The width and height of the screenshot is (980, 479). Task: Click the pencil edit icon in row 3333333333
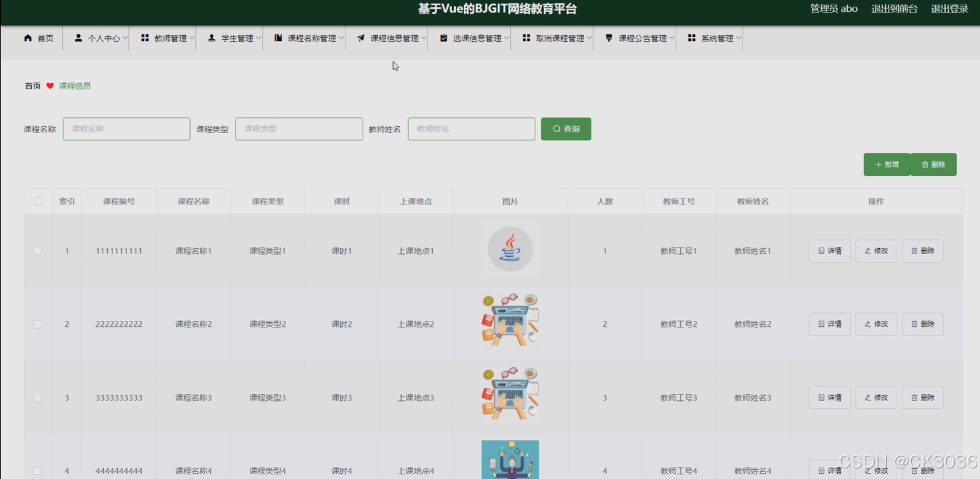pos(868,398)
